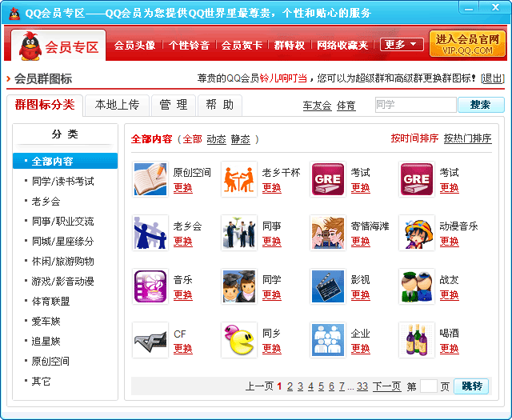Click the 老乡会 blue people icon
Viewport: 512px width, 420px height.
150,233
